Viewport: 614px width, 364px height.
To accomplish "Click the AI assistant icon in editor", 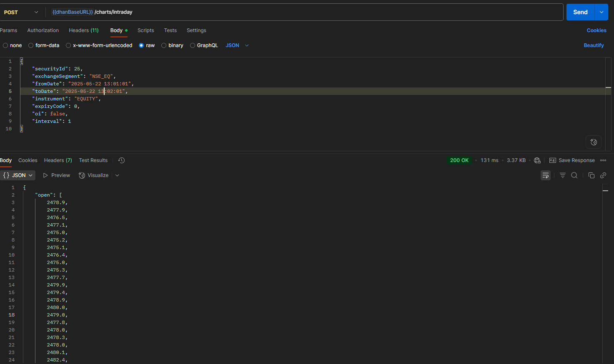I will [594, 142].
